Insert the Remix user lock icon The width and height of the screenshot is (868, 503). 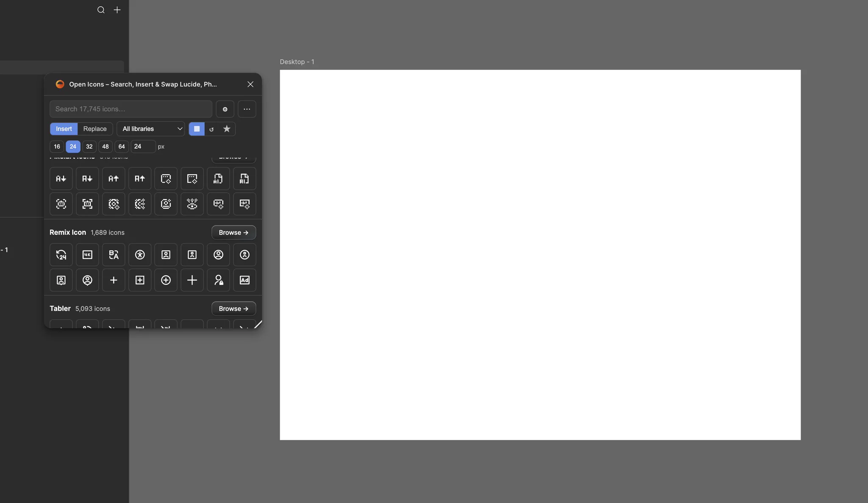tap(218, 280)
